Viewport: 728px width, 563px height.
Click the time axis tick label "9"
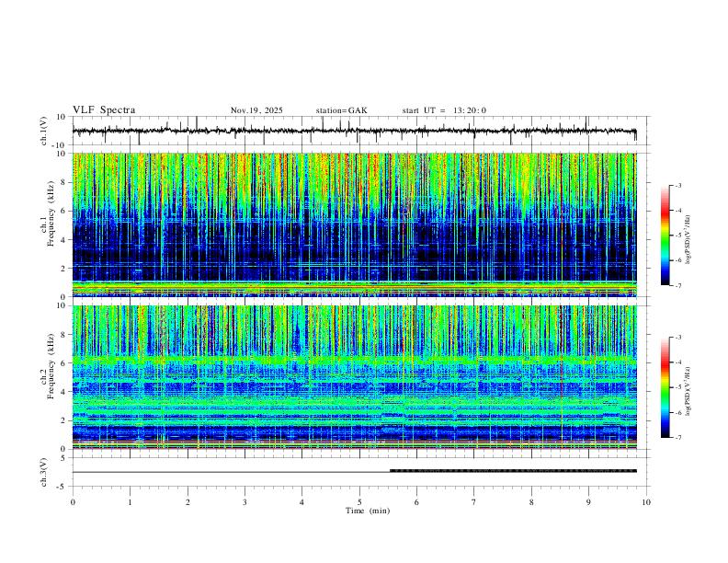[588, 502]
